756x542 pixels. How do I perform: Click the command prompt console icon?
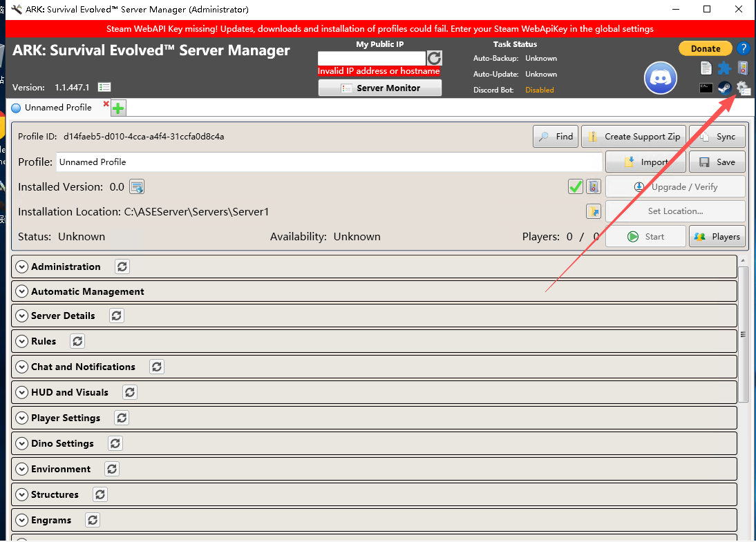(706, 88)
